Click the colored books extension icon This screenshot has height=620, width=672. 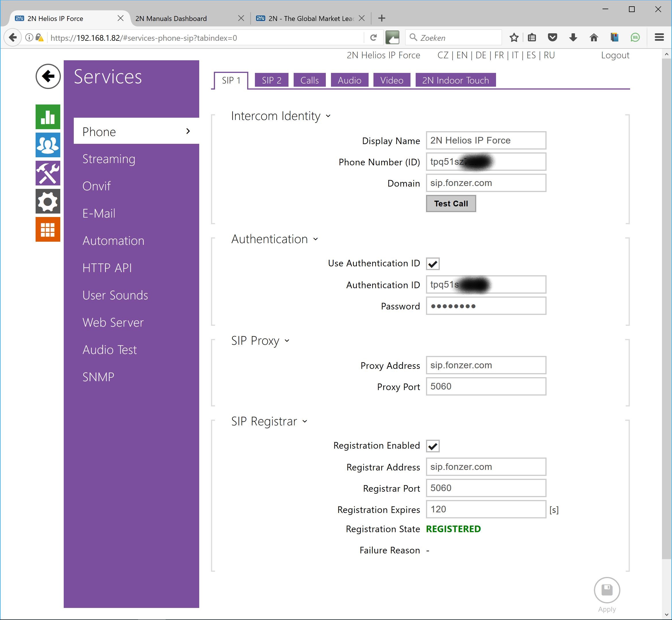point(614,38)
